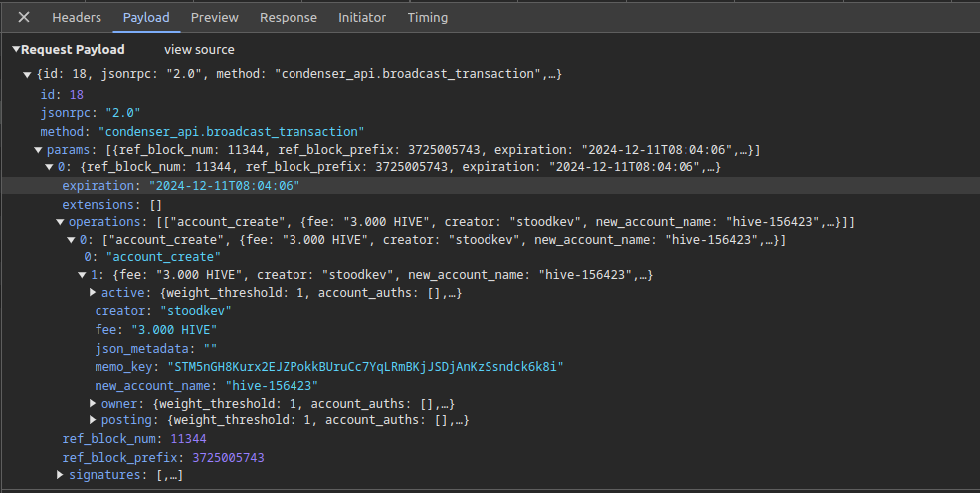Expand the signatures array
The height and width of the screenshot is (493, 980).
click(x=60, y=476)
